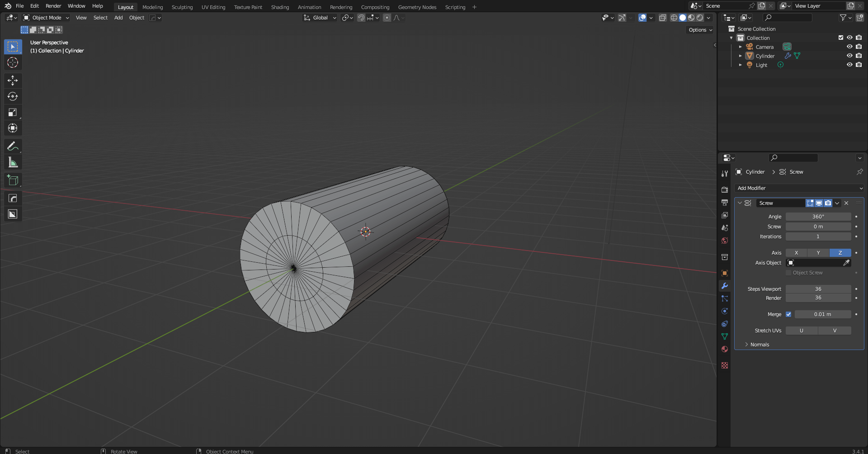
Task: Uncheck the Merge option in the Screw modifier
Action: [788, 314]
